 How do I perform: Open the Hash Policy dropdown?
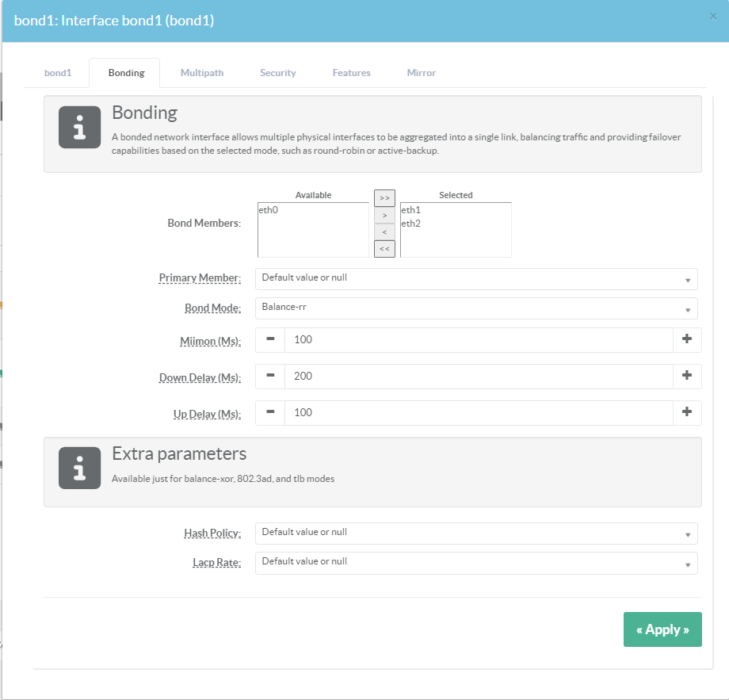coord(476,533)
